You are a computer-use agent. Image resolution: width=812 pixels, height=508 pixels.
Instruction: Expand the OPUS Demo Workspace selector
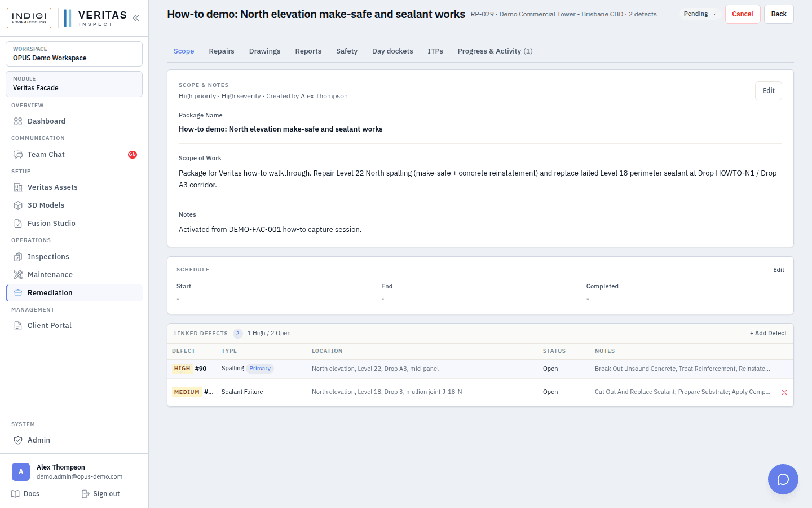[x=74, y=54]
